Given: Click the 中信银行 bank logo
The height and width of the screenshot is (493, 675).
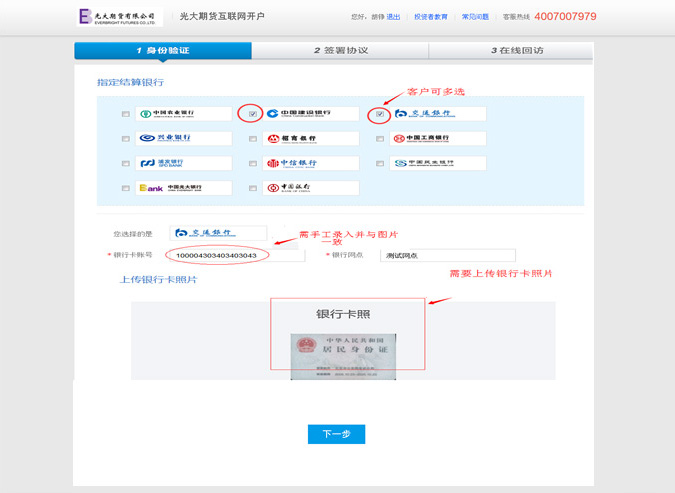Looking at the screenshot, I should [x=311, y=163].
